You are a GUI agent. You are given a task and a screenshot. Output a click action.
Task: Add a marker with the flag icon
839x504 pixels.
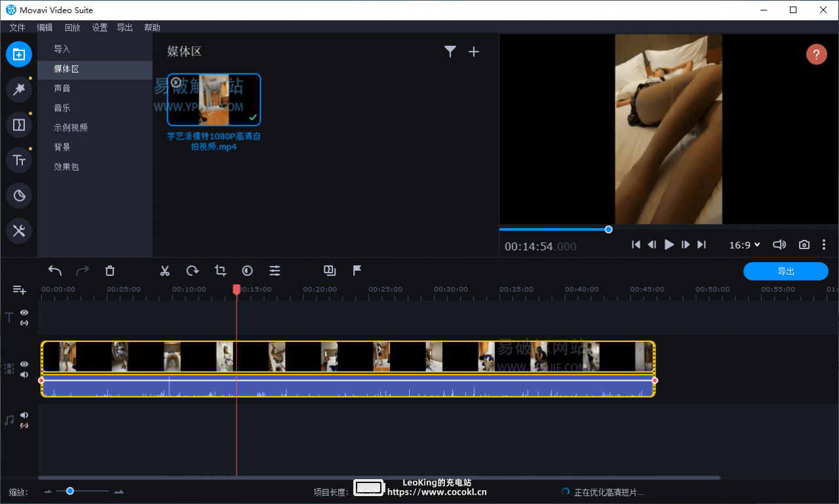pyautogui.click(x=357, y=271)
